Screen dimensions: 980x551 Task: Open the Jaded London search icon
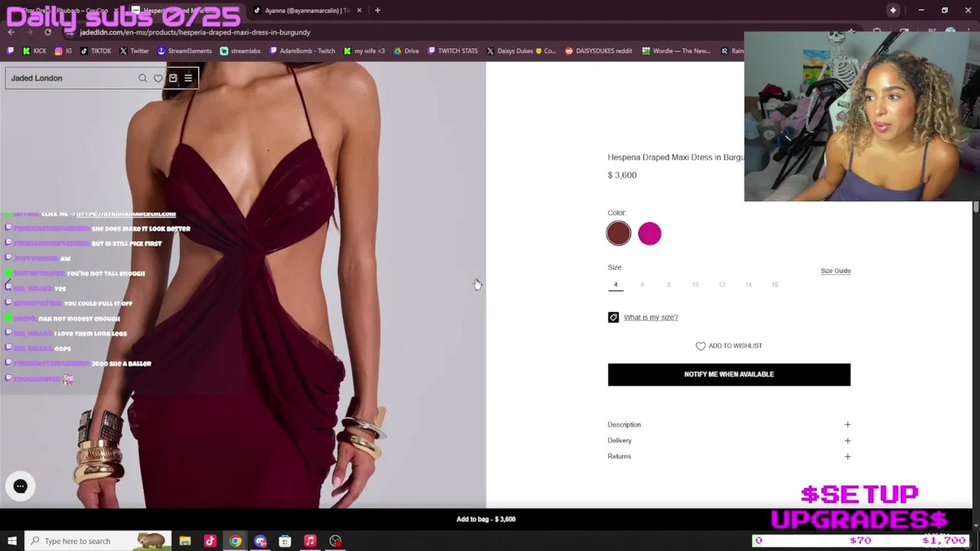142,78
